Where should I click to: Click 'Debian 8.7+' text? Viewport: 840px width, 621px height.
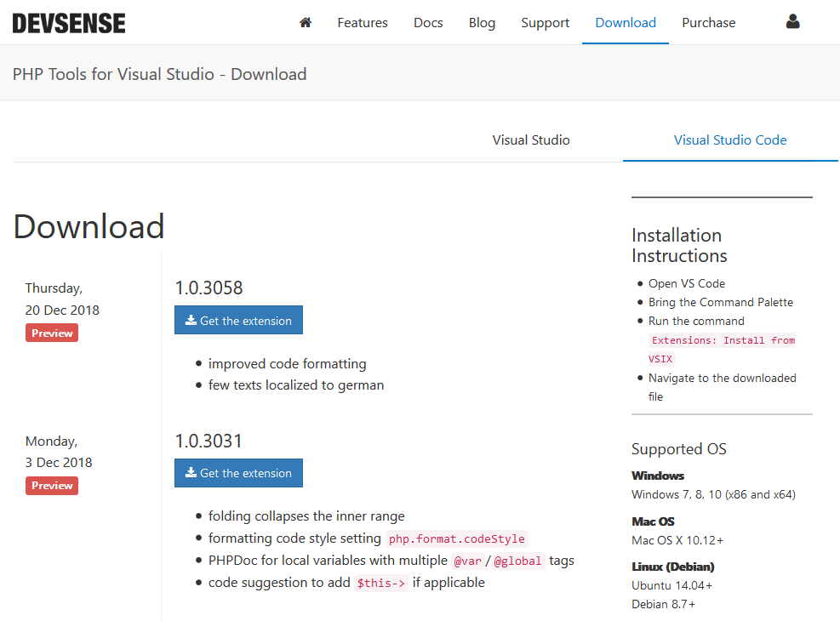tap(663, 604)
